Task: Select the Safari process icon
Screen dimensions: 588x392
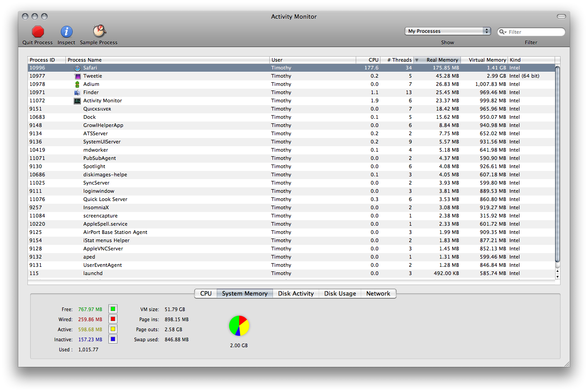Action: [x=77, y=68]
